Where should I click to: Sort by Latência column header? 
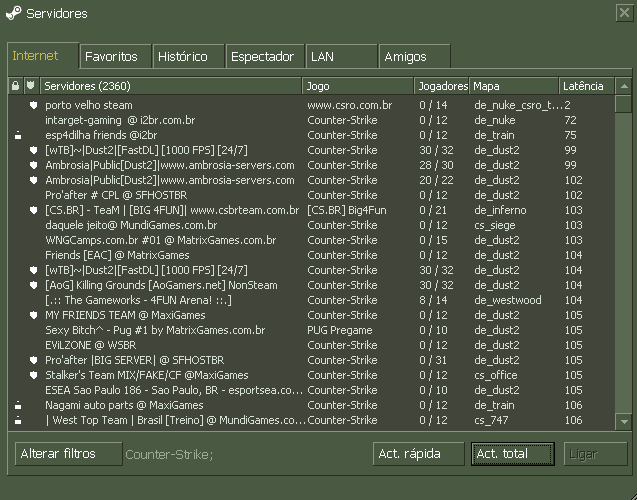pyautogui.click(x=587, y=86)
